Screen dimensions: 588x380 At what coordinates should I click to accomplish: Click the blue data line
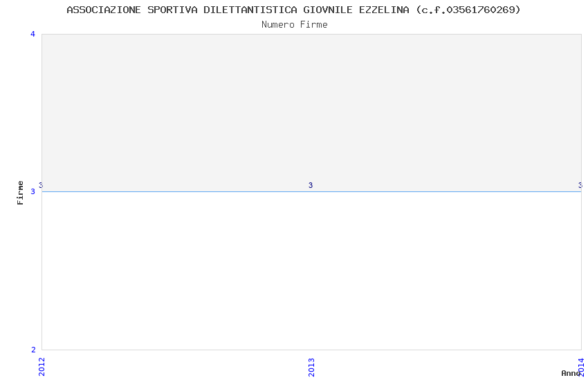pyautogui.click(x=311, y=191)
